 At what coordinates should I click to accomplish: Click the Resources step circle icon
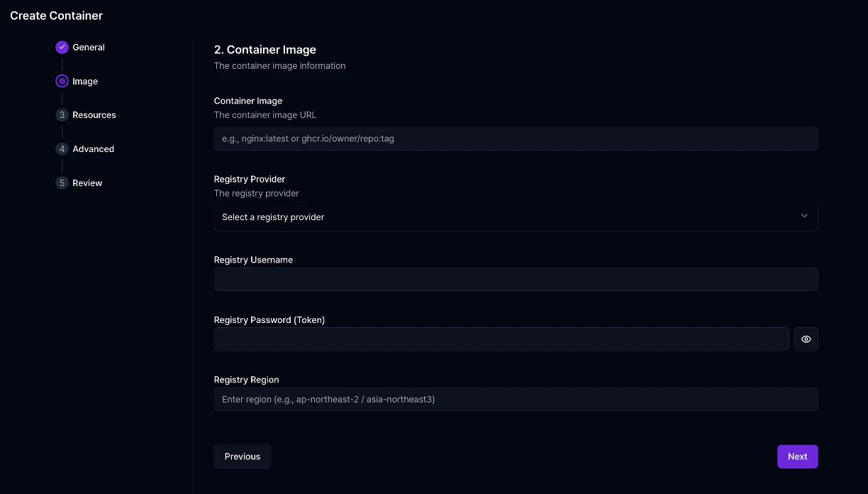(62, 114)
